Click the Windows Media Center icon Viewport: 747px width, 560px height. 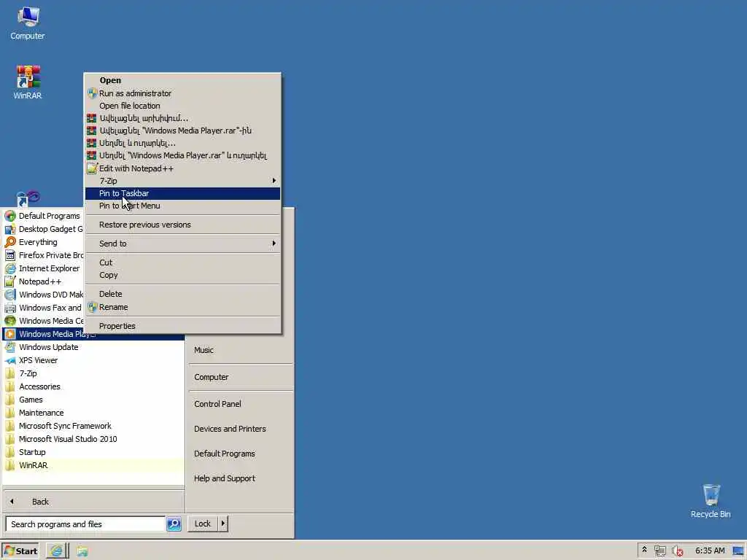(10, 321)
